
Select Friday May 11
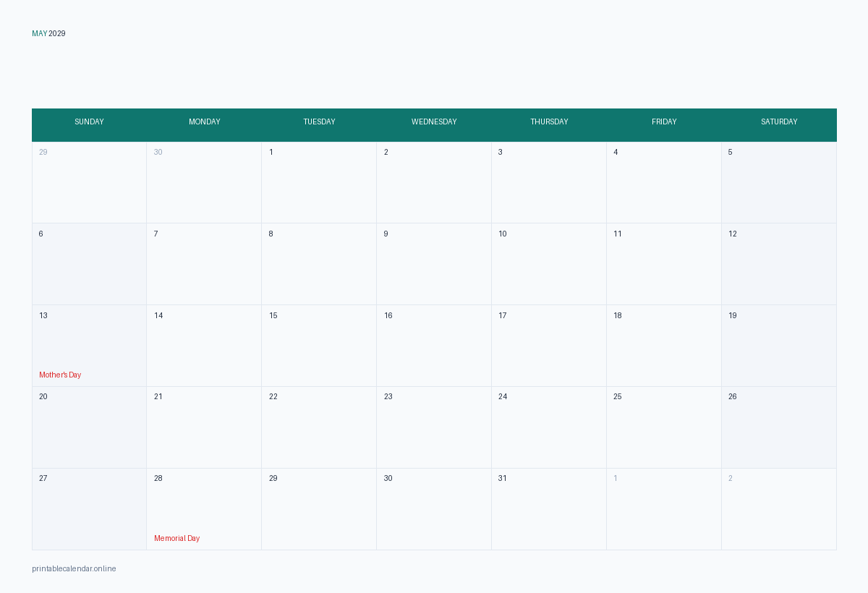664,264
